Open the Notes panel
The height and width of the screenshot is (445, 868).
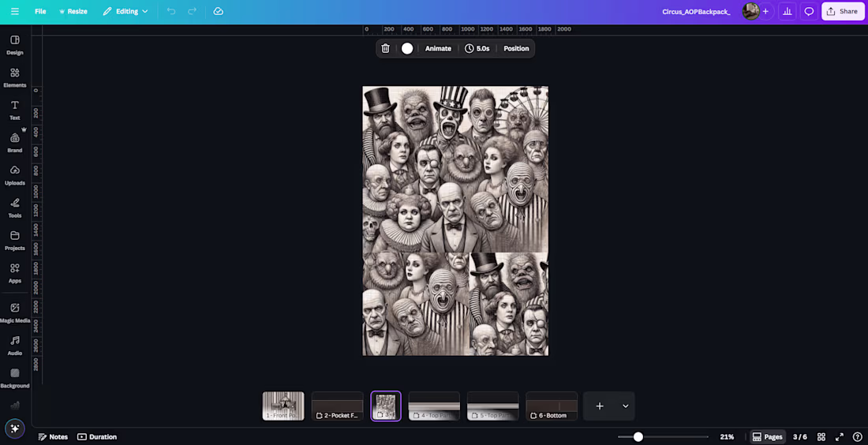(x=53, y=436)
